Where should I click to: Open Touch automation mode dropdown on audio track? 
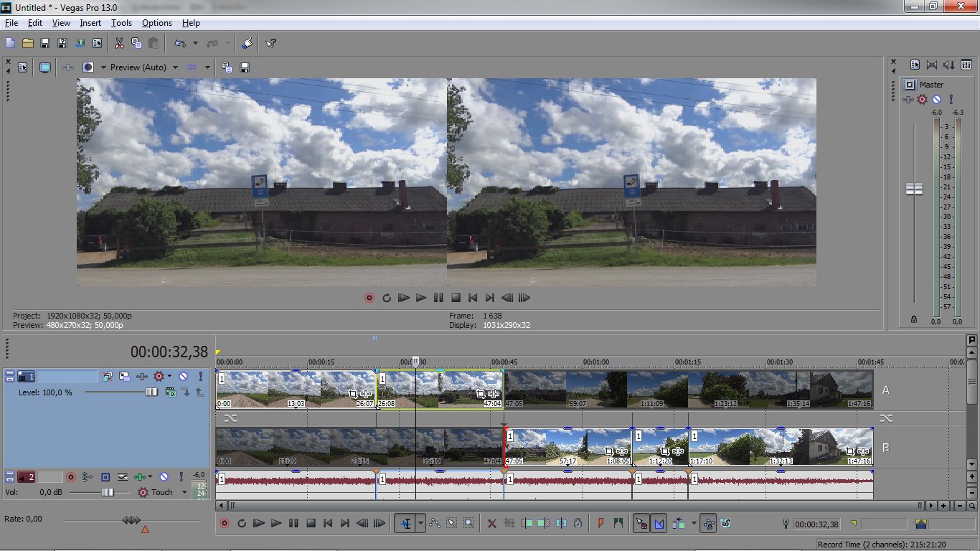click(184, 492)
